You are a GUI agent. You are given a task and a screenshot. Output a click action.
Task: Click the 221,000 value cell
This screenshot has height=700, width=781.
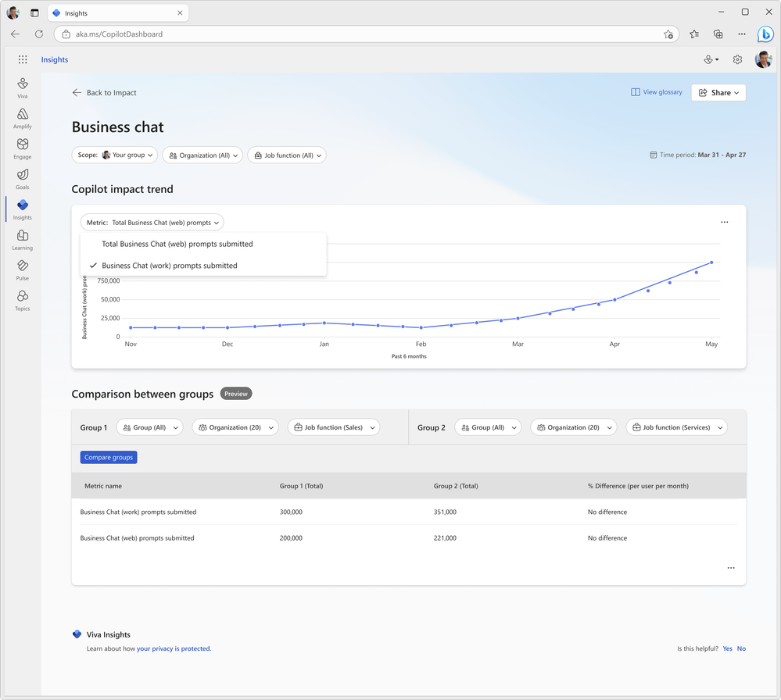[x=445, y=538]
